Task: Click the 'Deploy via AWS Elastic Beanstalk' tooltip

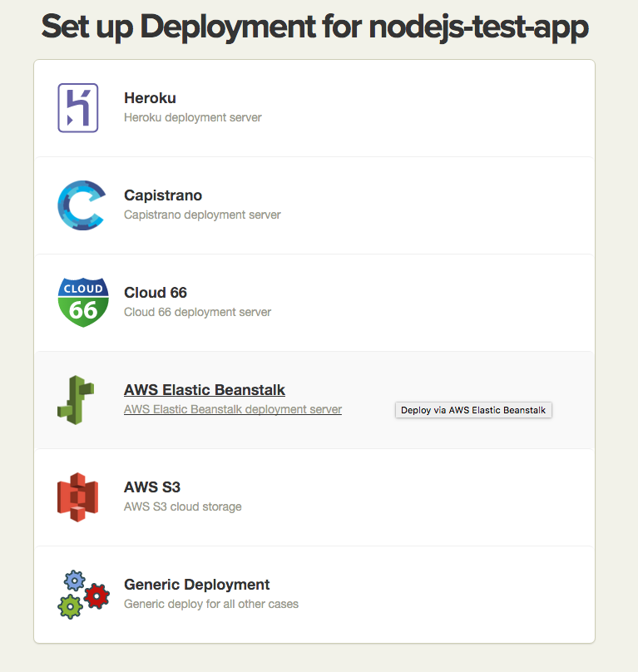Action: point(473,410)
